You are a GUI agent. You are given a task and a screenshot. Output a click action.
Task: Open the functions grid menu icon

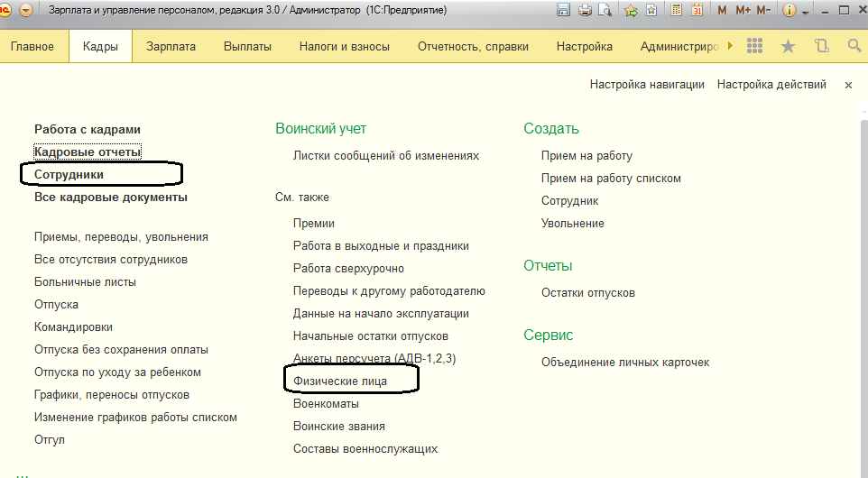coord(754,46)
